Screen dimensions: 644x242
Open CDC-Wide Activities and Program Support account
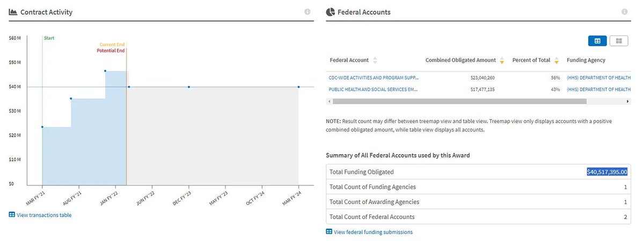pyautogui.click(x=373, y=77)
